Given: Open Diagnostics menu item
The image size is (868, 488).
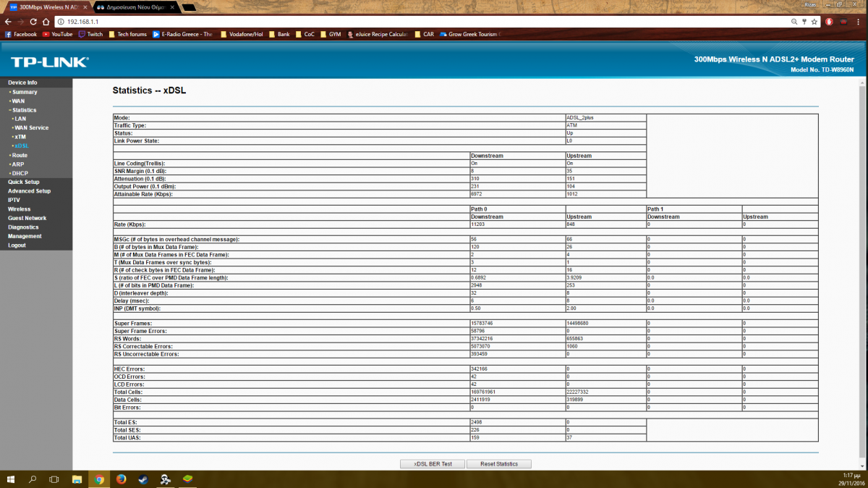Looking at the screenshot, I should click(x=24, y=227).
